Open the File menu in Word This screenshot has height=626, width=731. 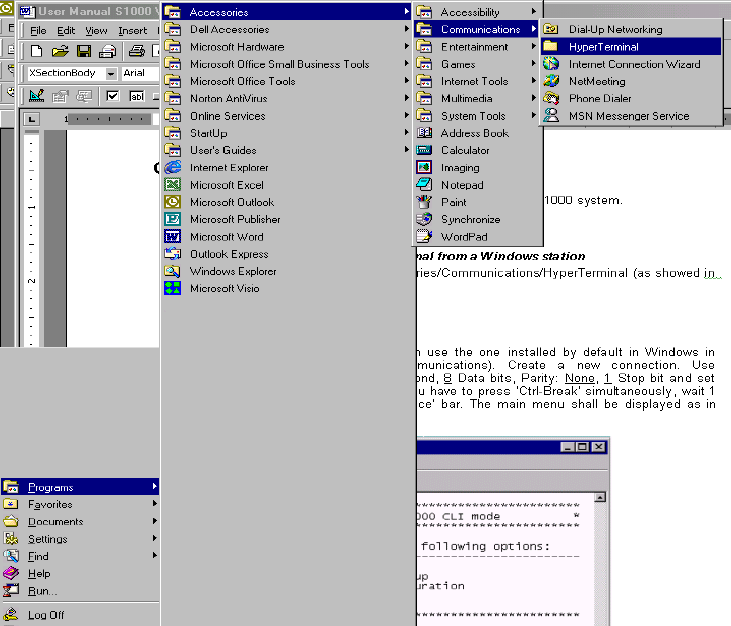(38, 31)
